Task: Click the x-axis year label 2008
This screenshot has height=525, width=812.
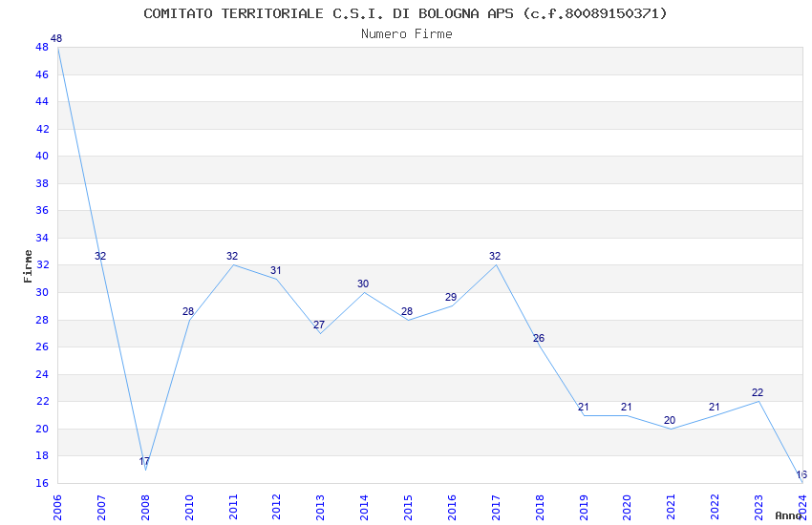Action: 145,508
